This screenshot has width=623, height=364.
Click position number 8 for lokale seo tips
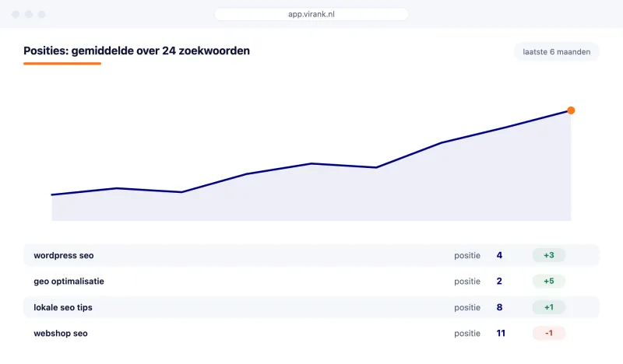click(x=499, y=307)
